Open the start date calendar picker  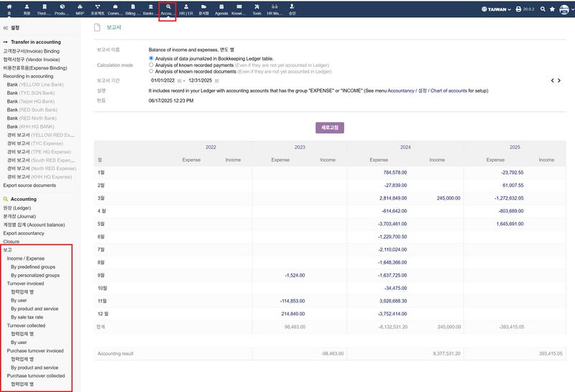178,80
